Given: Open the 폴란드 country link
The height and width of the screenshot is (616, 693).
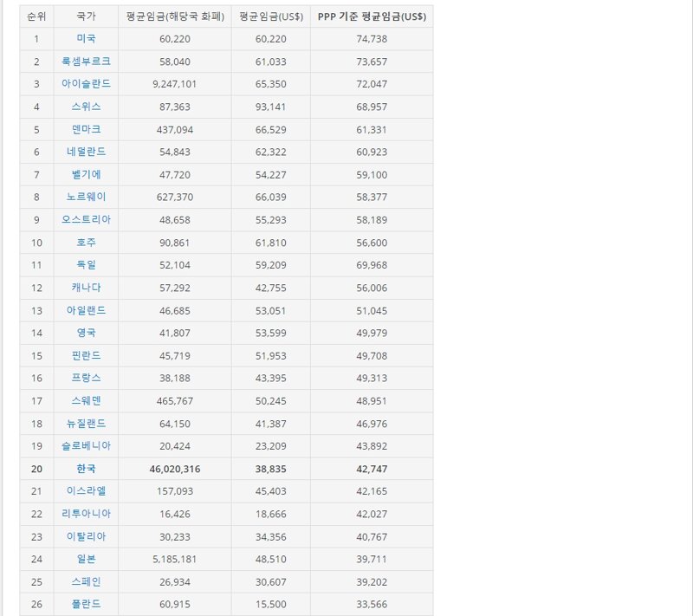Looking at the screenshot, I should pos(86,604).
